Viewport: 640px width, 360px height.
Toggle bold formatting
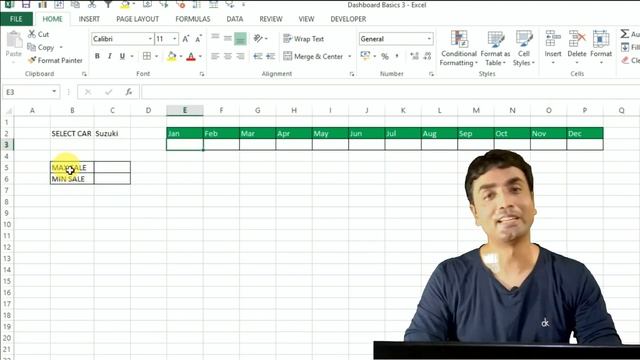point(97,56)
